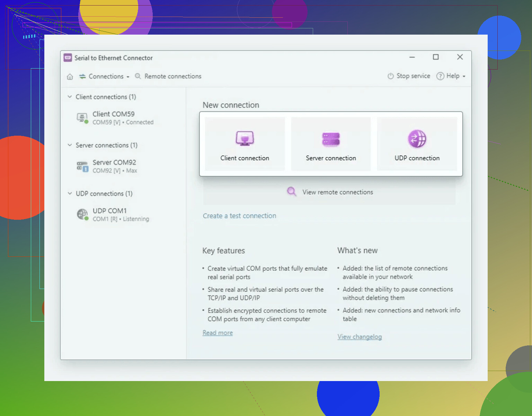The width and height of the screenshot is (532, 416).
Task: Click the Client connection monitor icon
Action: pyautogui.click(x=245, y=139)
